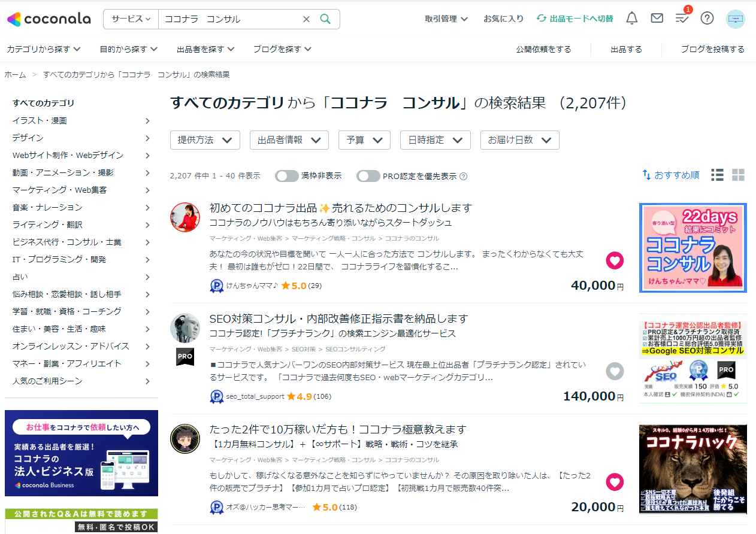Click けんちゃんママ seller avatar photo
756x534 pixels.
pyautogui.click(x=185, y=217)
